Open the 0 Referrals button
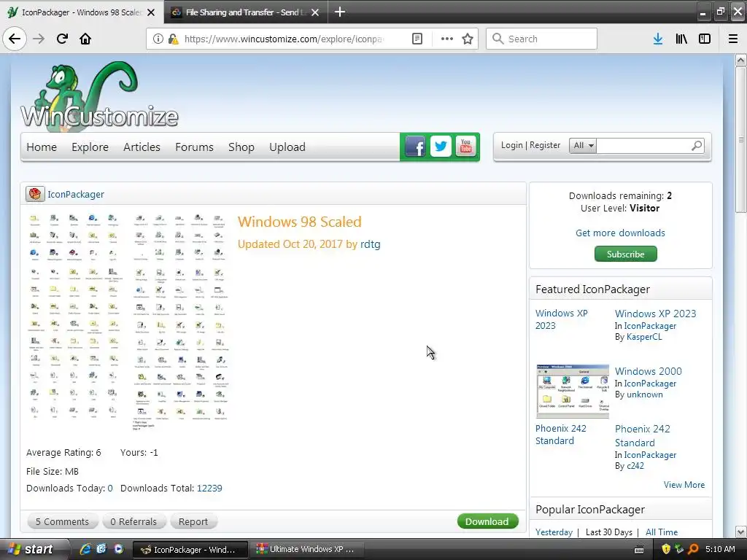Image resolution: width=747 pixels, height=560 pixels. click(133, 521)
